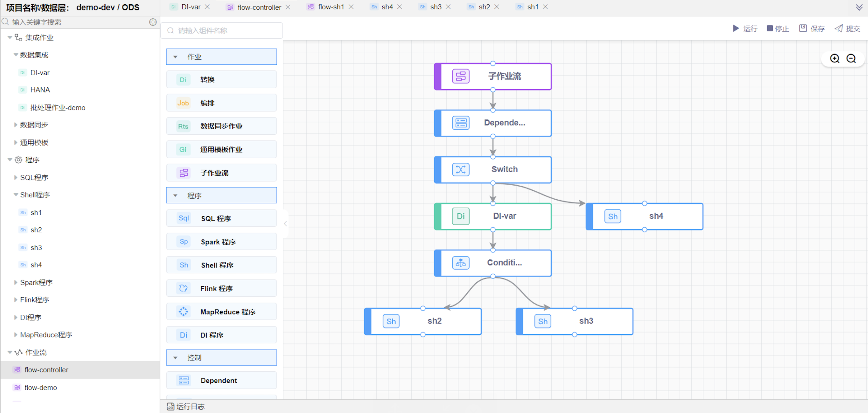This screenshot has width=868, height=413.
Task: Select the 数据同步作业 component
Action: (x=221, y=126)
